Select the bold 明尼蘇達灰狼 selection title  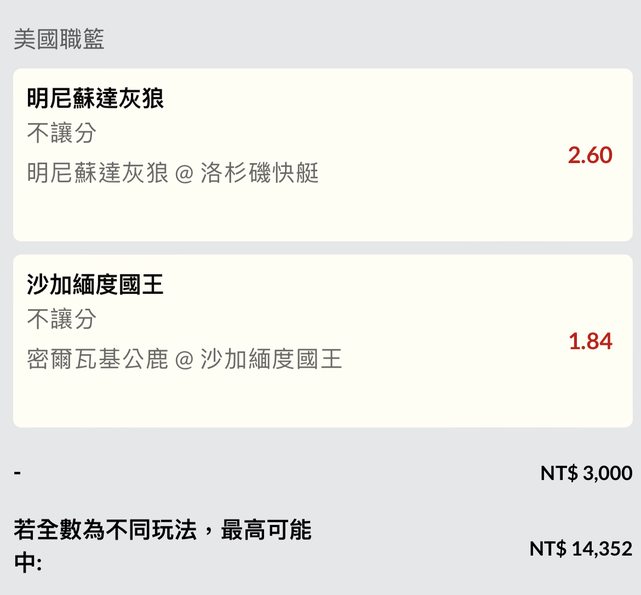pos(95,98)
